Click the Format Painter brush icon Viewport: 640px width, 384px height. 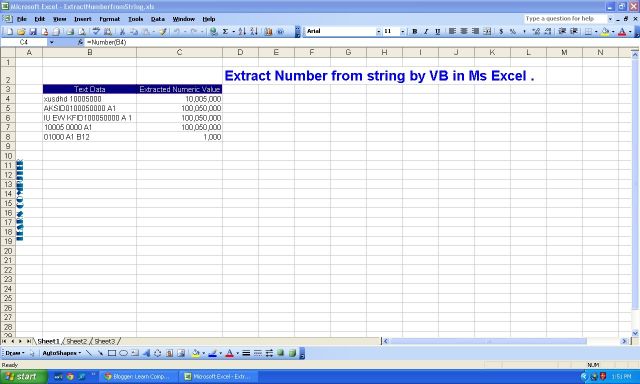coord(163,31)
